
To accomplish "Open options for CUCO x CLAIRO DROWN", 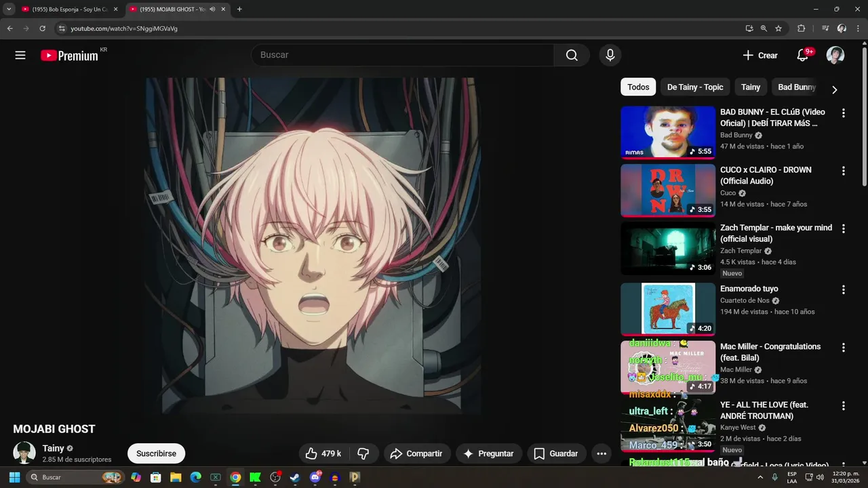I will pyautogui.click(x=844, y=171).
